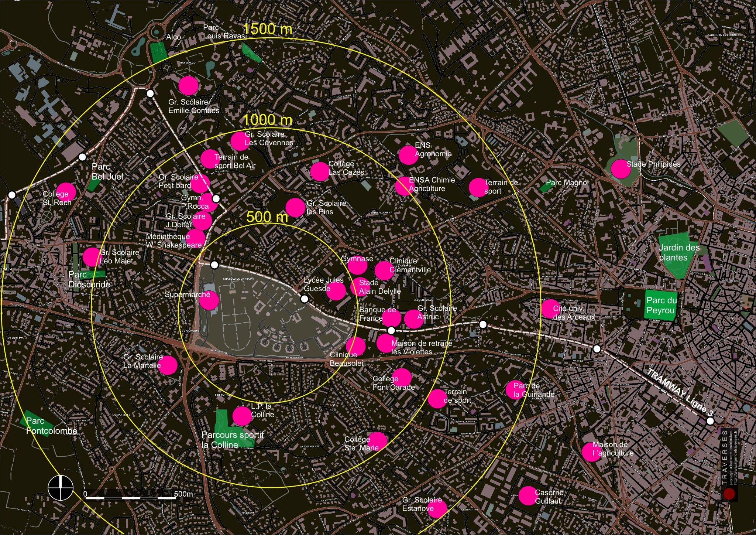Click the pink marker for Terrain de sport near ENSA Chimie Agriculture
756x535 pixels.
tap(479, 187)
